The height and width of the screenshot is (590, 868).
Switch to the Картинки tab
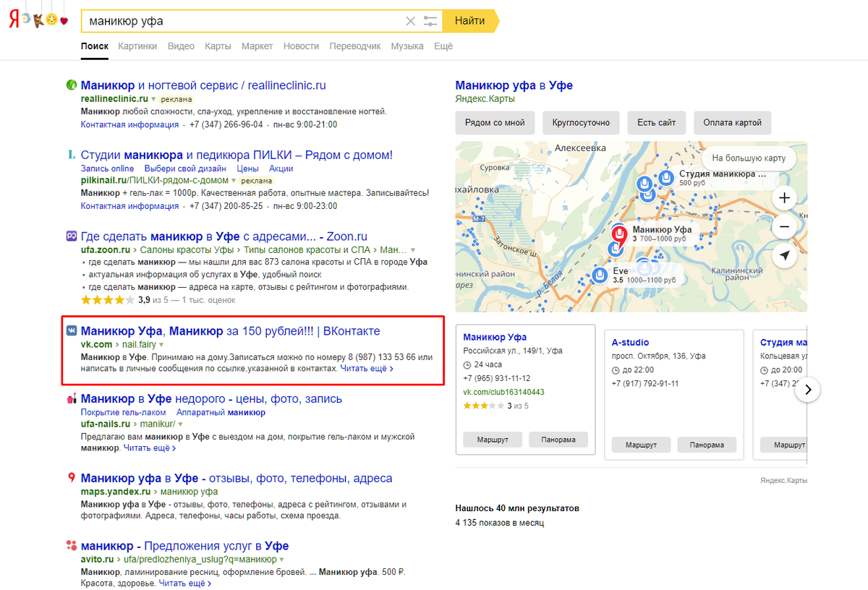(x=137, y=46)
